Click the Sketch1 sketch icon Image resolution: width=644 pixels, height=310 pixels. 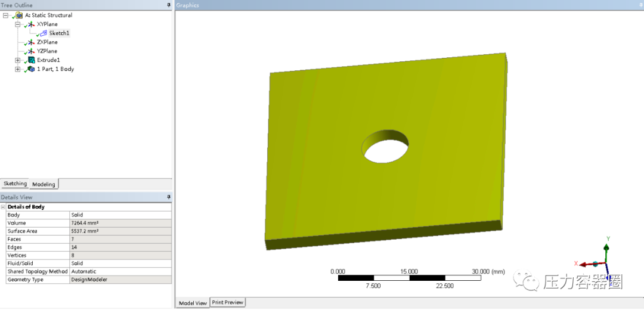point(43,33)
